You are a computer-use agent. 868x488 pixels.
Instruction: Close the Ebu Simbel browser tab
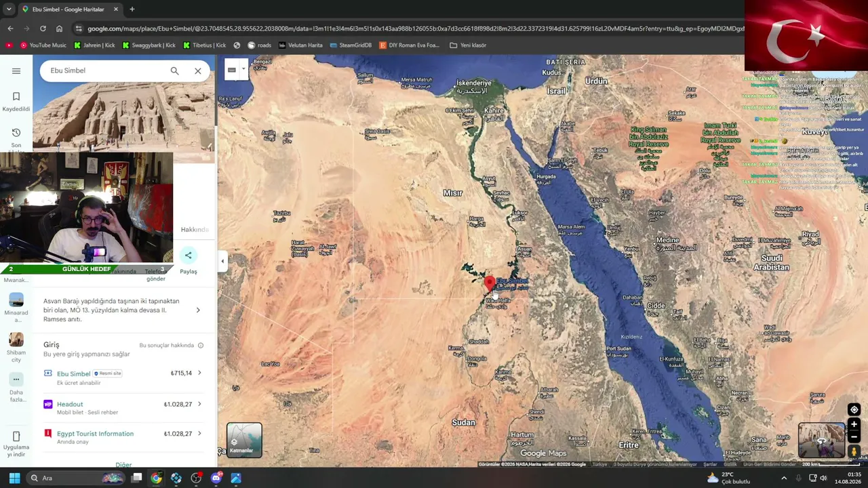[x=116, y=9]
